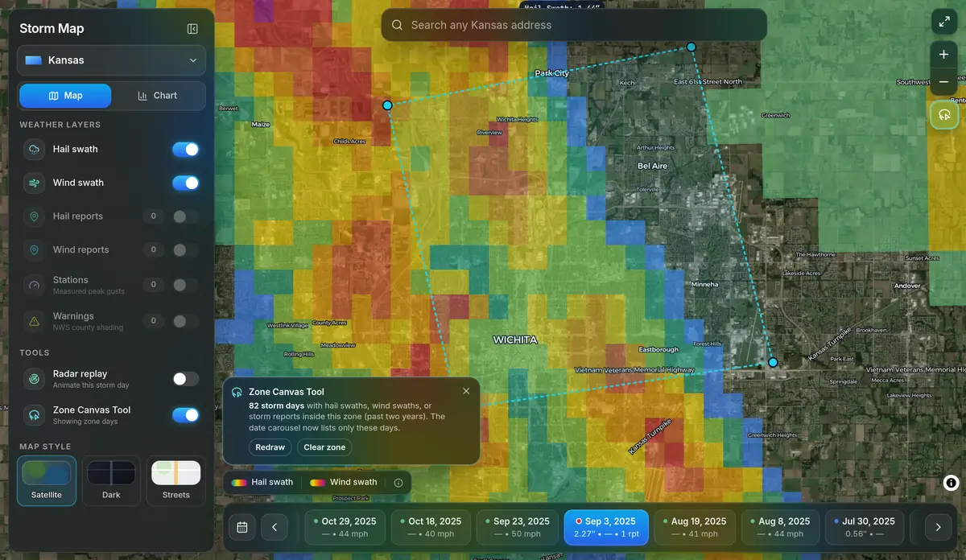The height and width of the screenshot is (560, 966).
Task: Select the Streets map style
Action: pos(176,480)
